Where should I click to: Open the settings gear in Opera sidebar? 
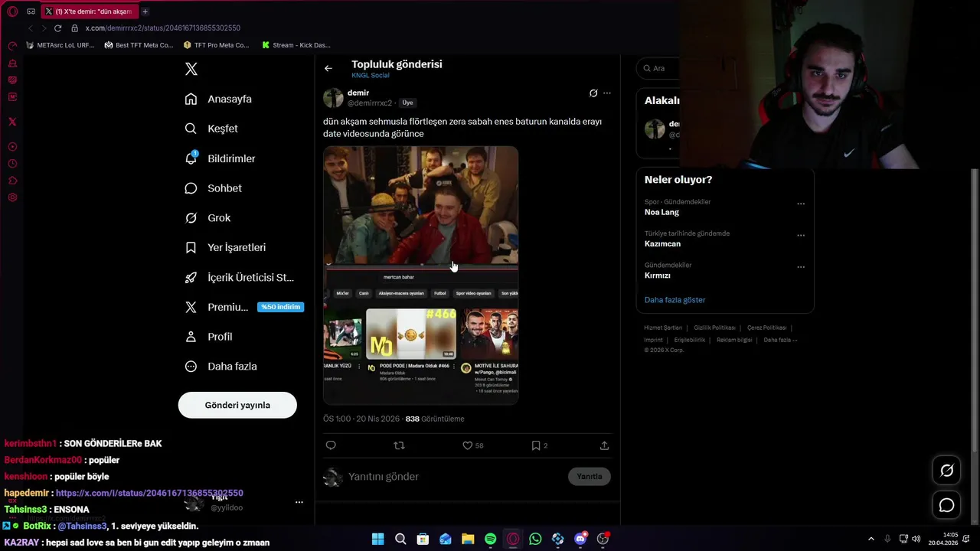point(12,197)
